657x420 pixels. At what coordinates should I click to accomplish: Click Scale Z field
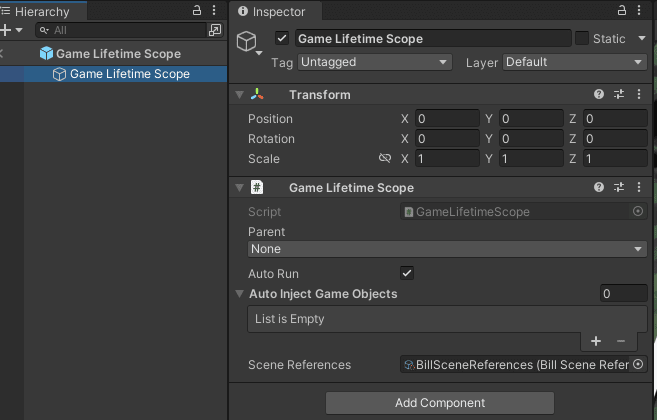coord(615,159)
